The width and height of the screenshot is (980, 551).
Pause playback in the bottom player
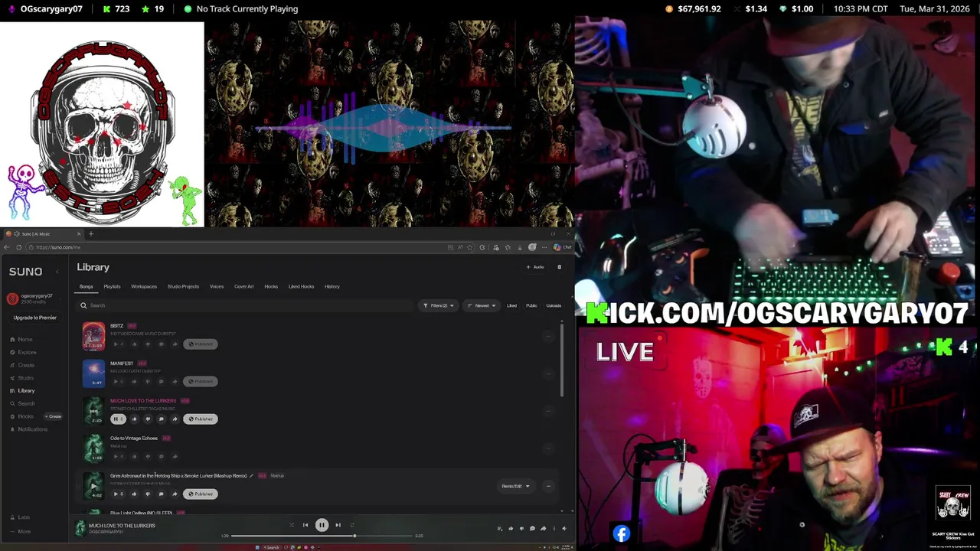point(322,525)
